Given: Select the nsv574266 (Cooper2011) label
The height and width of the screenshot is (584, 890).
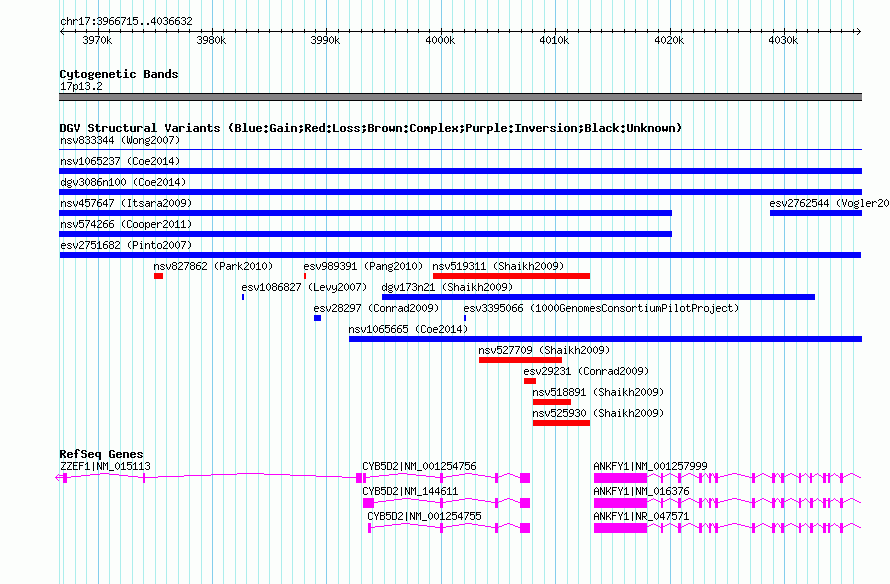Looking at the screenshot, I should (x=126, y=224).
